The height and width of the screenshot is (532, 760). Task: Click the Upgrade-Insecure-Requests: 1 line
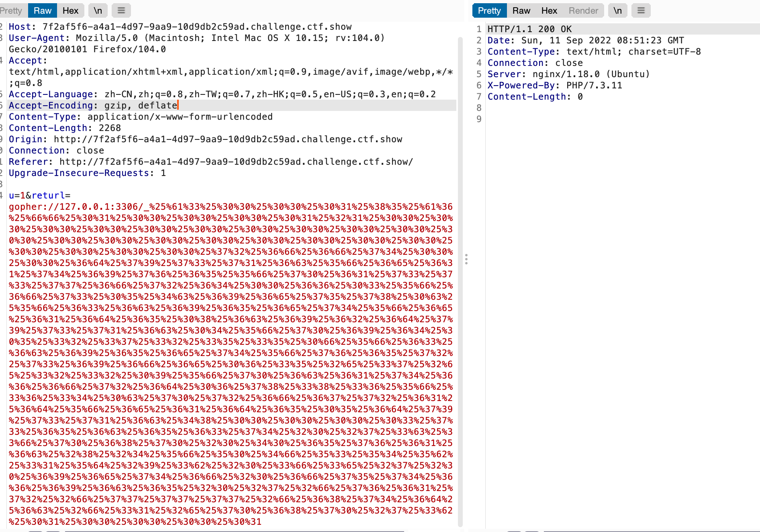(x=87, y=173)
